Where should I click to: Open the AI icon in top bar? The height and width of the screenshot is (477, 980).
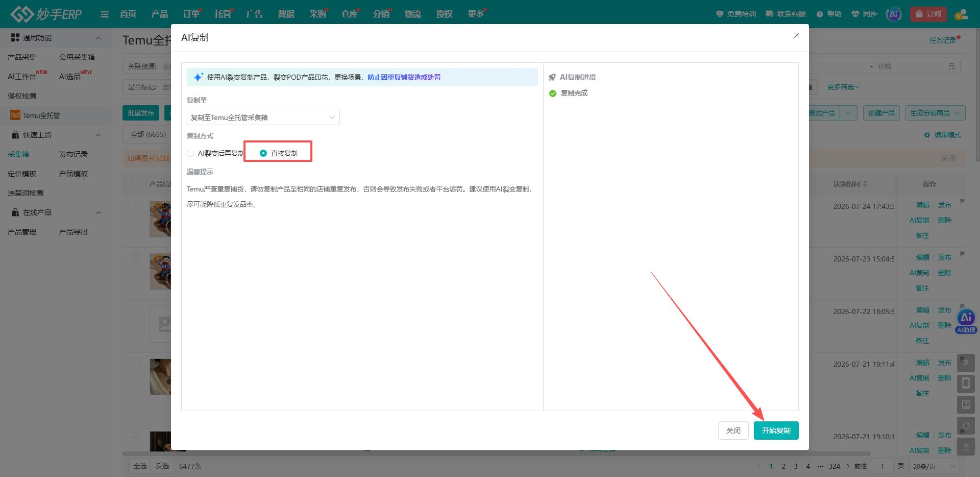pos(894,14)
